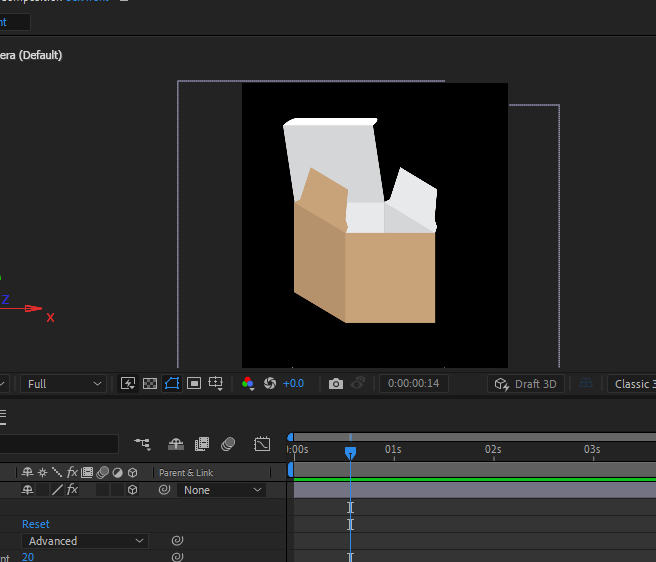Click the layer's parent pick whip icon
Image resolution: width=656 pixels, height=562 pixels.
click(x=164, y=490)
